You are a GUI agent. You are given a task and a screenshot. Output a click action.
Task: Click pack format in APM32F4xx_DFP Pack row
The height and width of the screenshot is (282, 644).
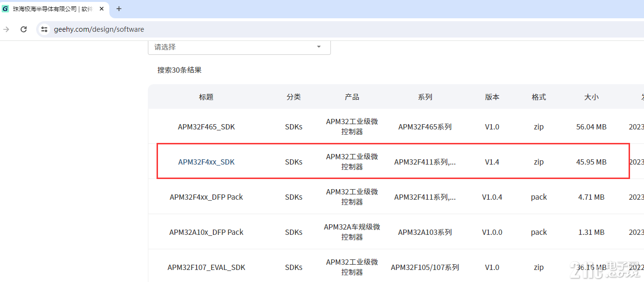point(539,197)
